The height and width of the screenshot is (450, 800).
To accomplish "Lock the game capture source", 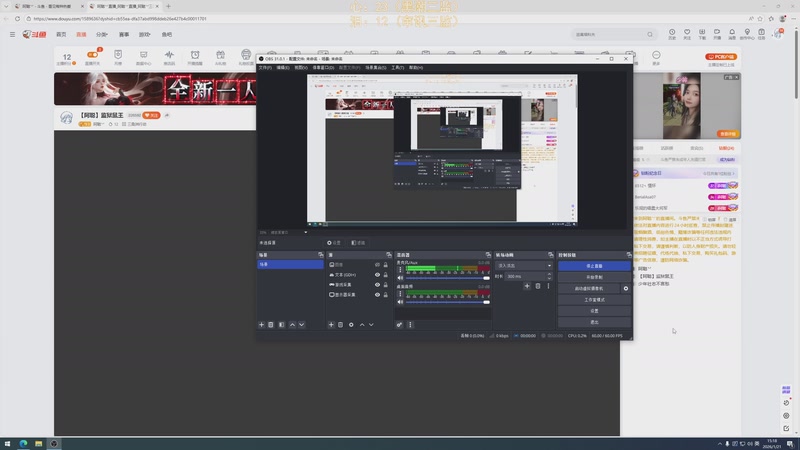I will 386,285.
